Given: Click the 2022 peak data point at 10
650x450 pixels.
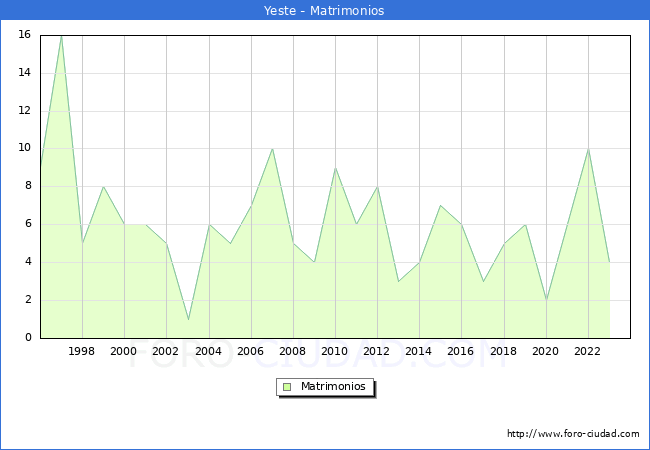Looking at the screenshot, I should (588, 149).
